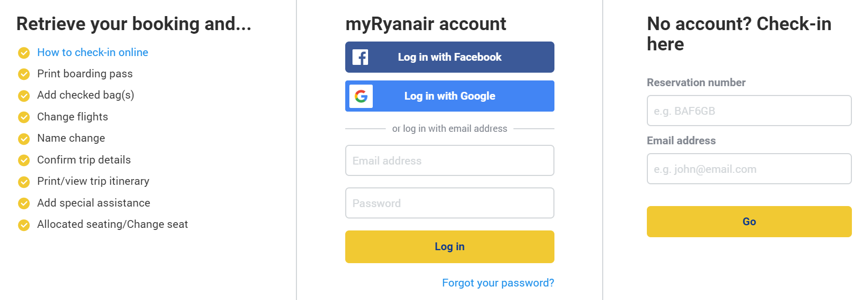The image size is (868, 300).
Task: Open the How to check-in online link
Action: (x=92, y=52)
